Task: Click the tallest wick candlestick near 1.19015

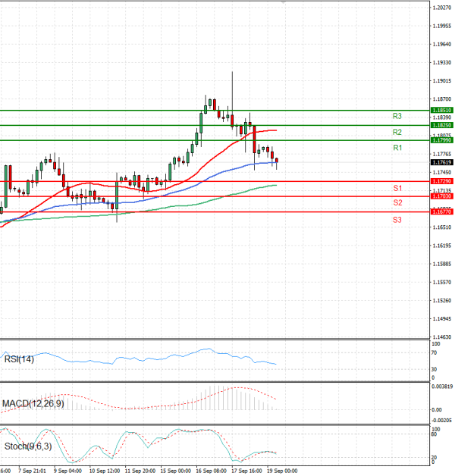Action: point(232,100)
